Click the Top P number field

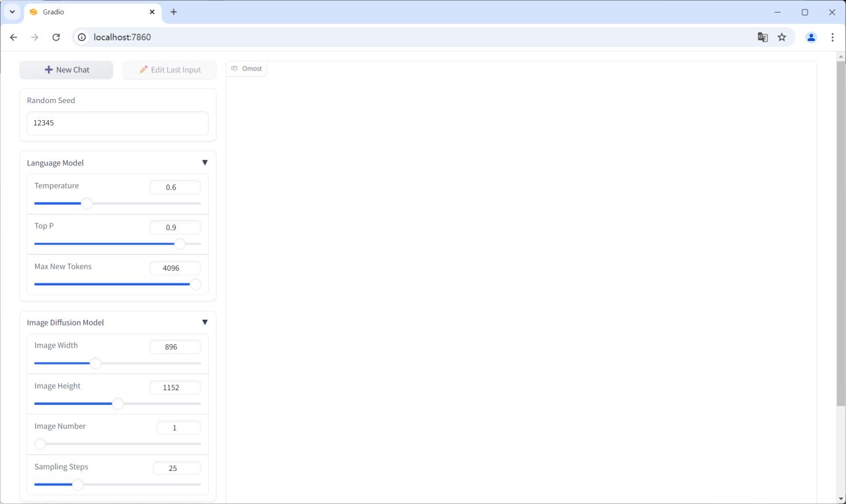click(175, 227)
